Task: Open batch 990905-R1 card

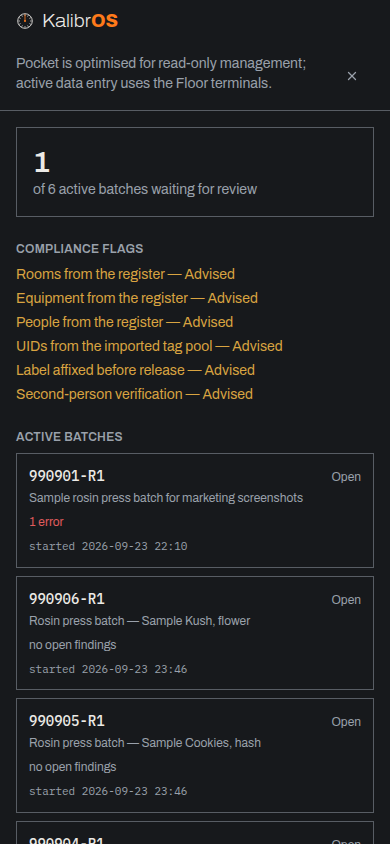Action: tap(195, 755)
